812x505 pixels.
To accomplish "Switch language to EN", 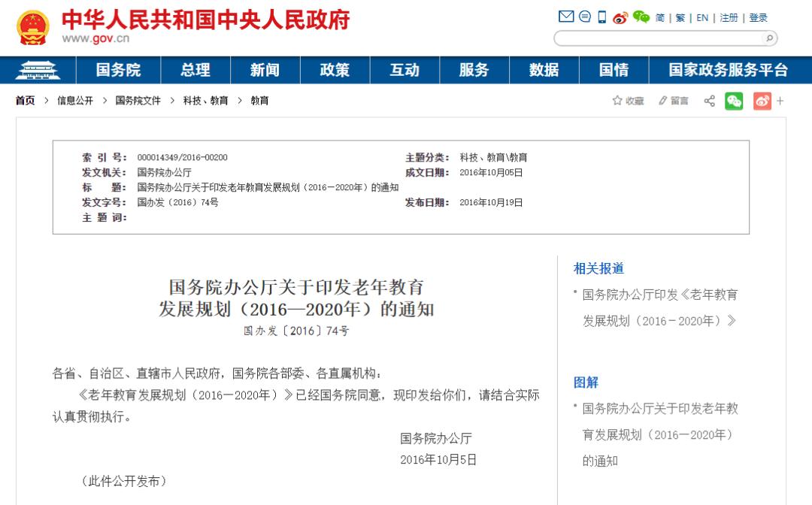I will coord(702,18).
